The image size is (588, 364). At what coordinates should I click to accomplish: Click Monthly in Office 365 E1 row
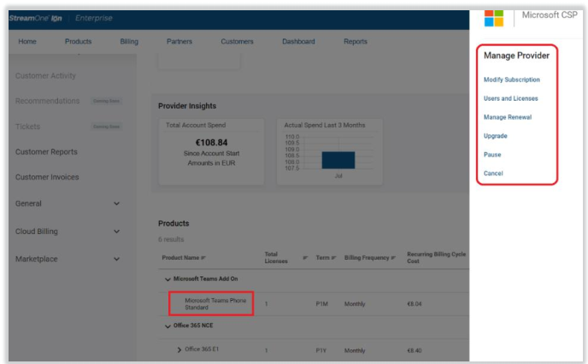pos(355,350)
